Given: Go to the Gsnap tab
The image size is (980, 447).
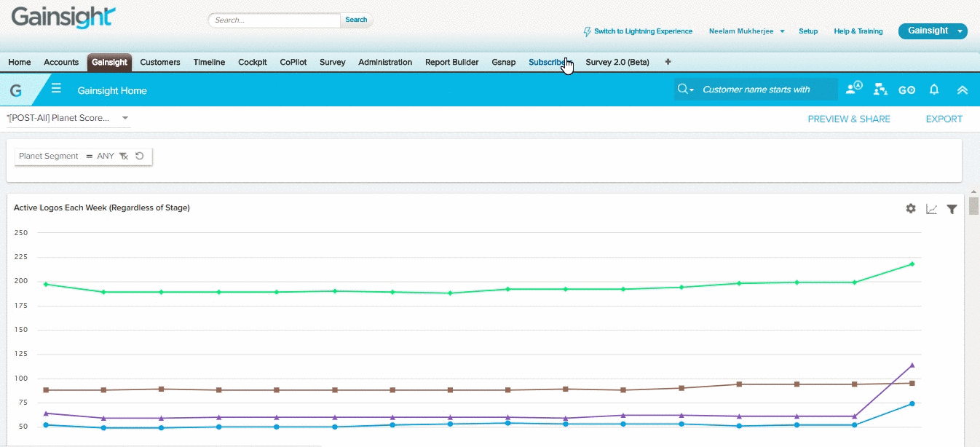Looking at the screenshot, I should pyautogui.click(x=503, y=62).
